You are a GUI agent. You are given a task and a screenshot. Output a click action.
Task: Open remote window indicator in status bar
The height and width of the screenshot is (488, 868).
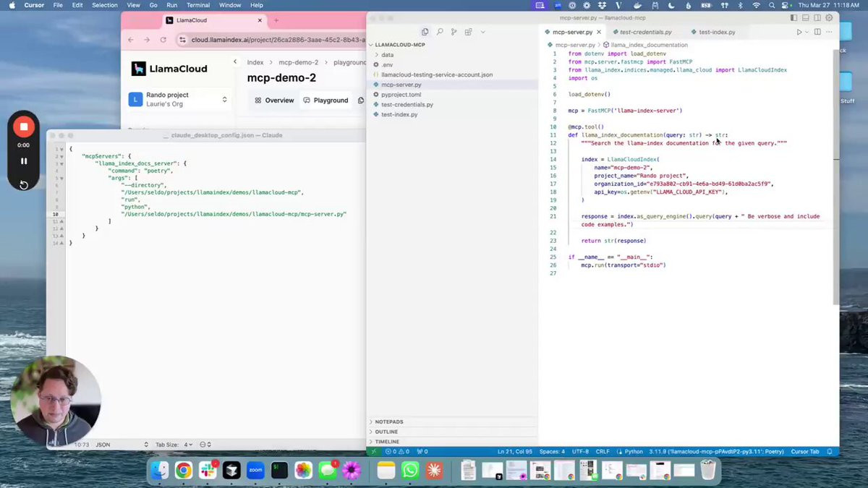373,451
